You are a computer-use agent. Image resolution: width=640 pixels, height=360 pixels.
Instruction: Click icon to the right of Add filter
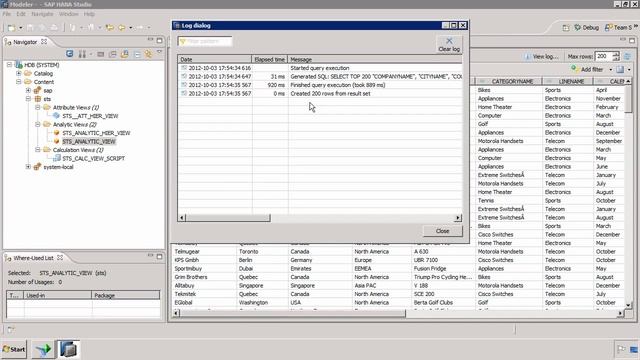coord(620,69)
